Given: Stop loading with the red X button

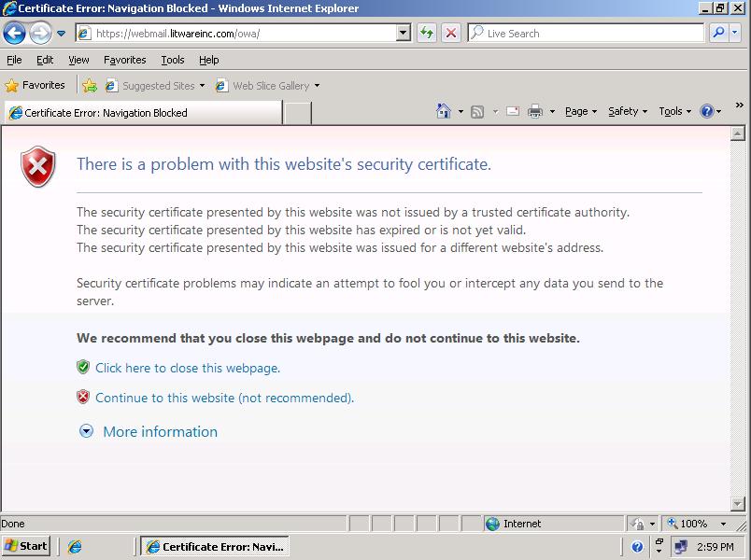Looking at the screenshot, I should 451,33.
